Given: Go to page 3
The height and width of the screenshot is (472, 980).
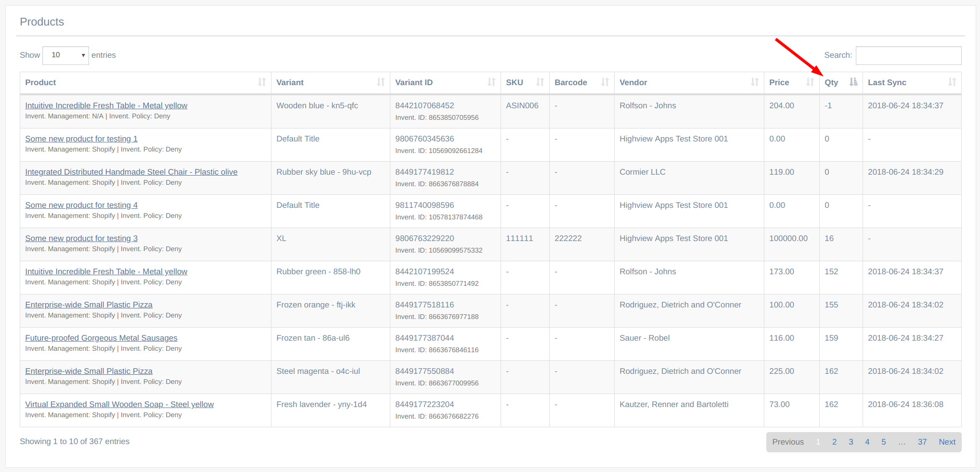Looking at the screenshot, I should click(851, 442).
